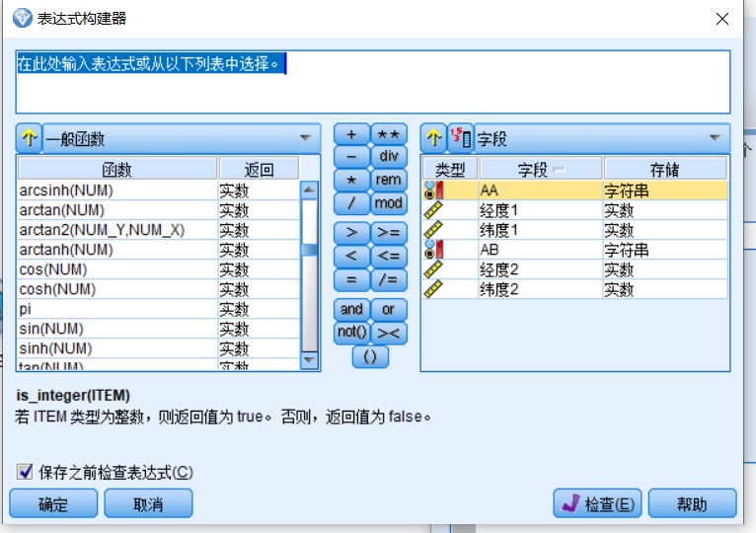This screenshot has height=533, width=756.
Task: Insert the or operator
Action: pyautogui.click(x=389, y=309)
